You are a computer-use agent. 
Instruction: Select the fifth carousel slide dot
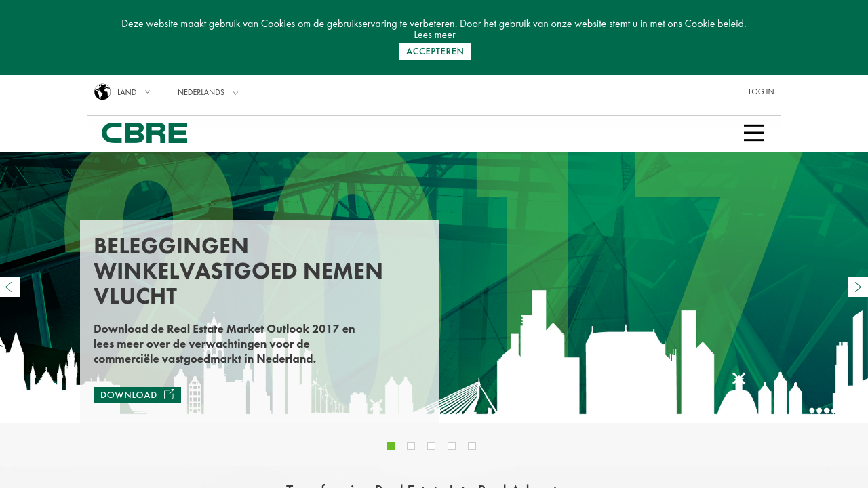point(472,445)
